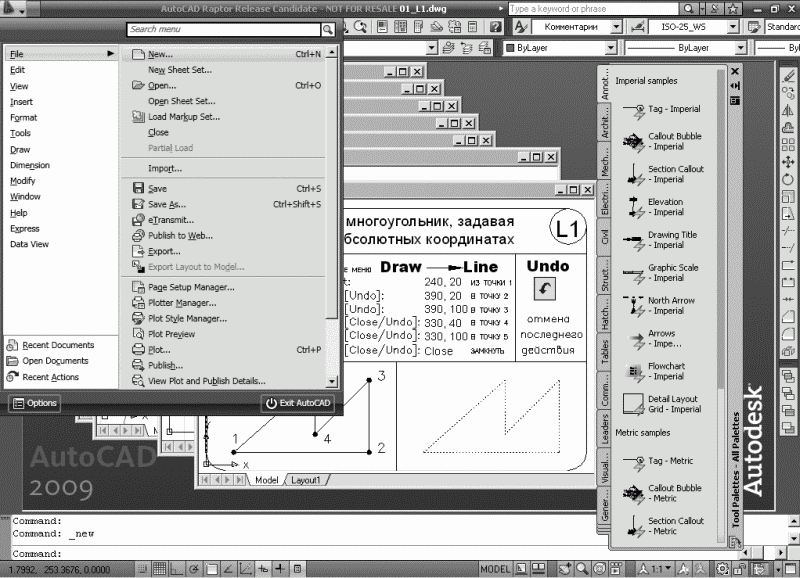This screenshot has width=800, height=578.
Task: Open the status bar menu arrow
Action: [778, 568]
